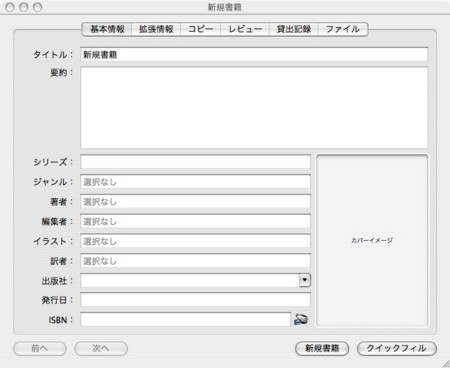The height and width of the screenshot is (368, 450).
Task: Click the 訳者 field
Action: click(x=195, y=261)
